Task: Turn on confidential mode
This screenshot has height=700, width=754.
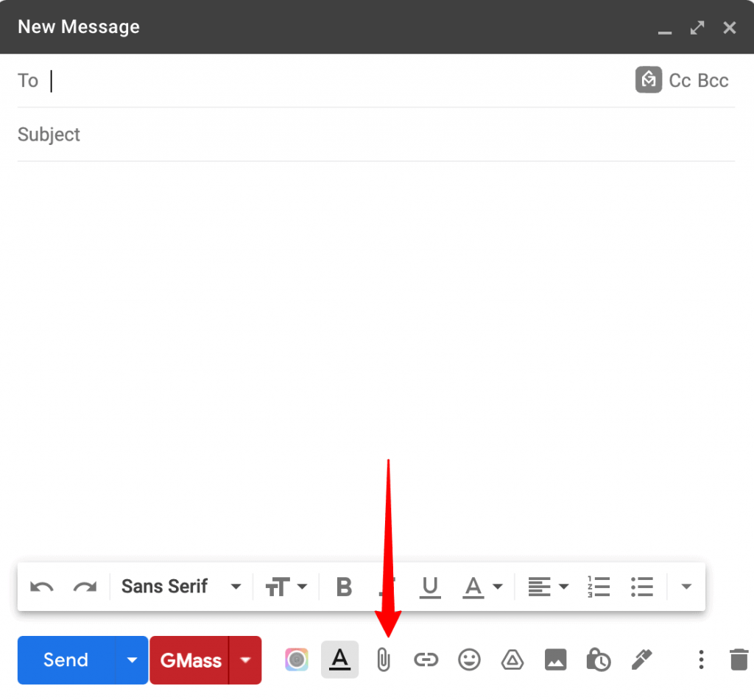Action: 598,660
